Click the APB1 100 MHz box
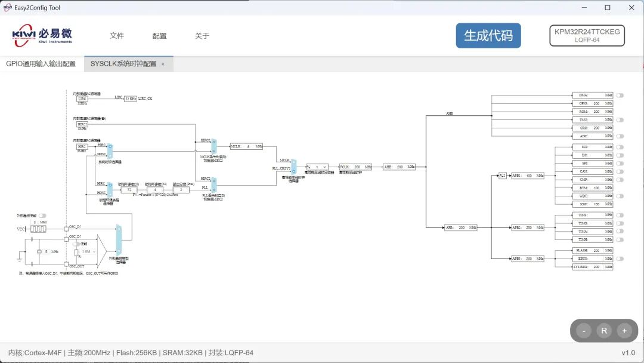The width and height of the screenshot is (644, 363). 528,176
